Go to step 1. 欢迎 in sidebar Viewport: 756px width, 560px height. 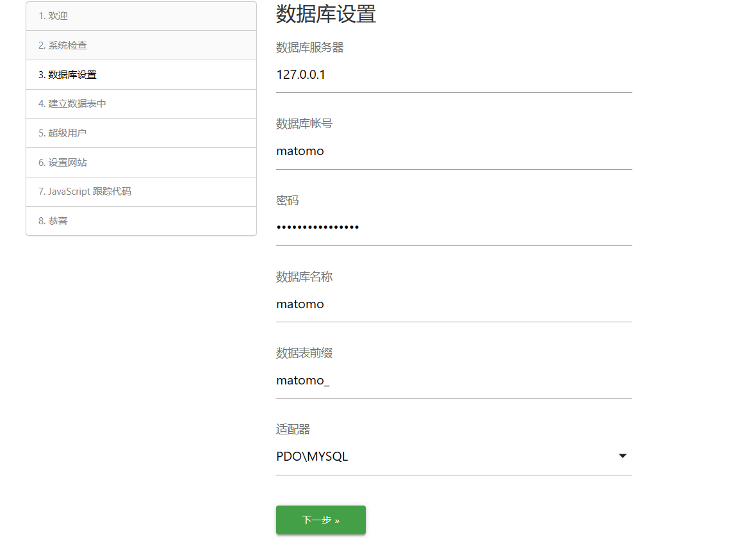(x=141, y=16)
